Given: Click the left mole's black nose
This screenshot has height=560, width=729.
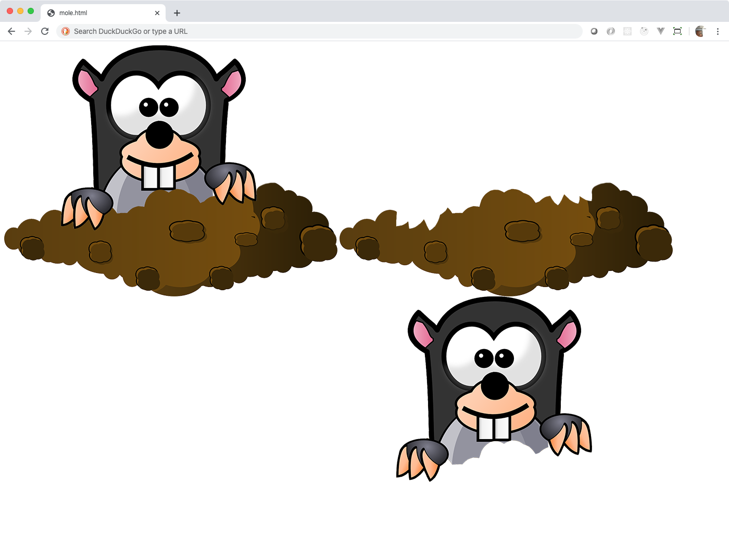Looking at the screenshot, I should coord(159,135).
